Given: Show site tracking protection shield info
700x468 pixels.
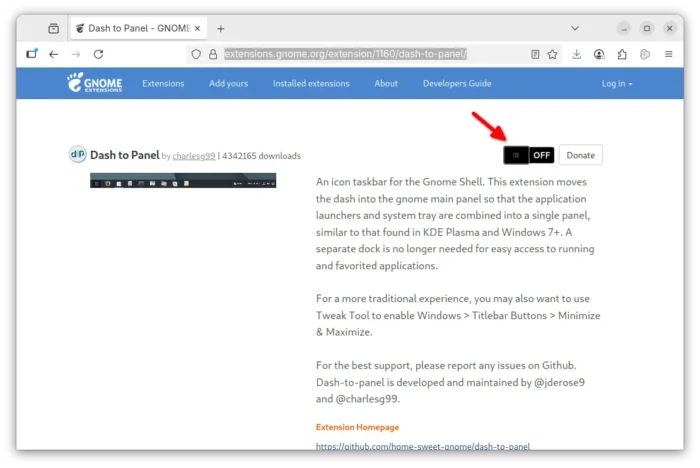Looking at the screenshot, I should pos(196,54).
